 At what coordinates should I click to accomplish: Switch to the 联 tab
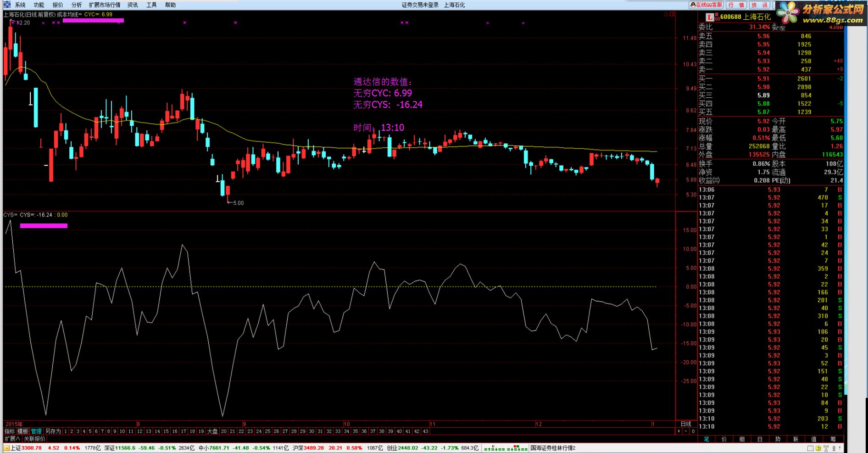[796, 439]
